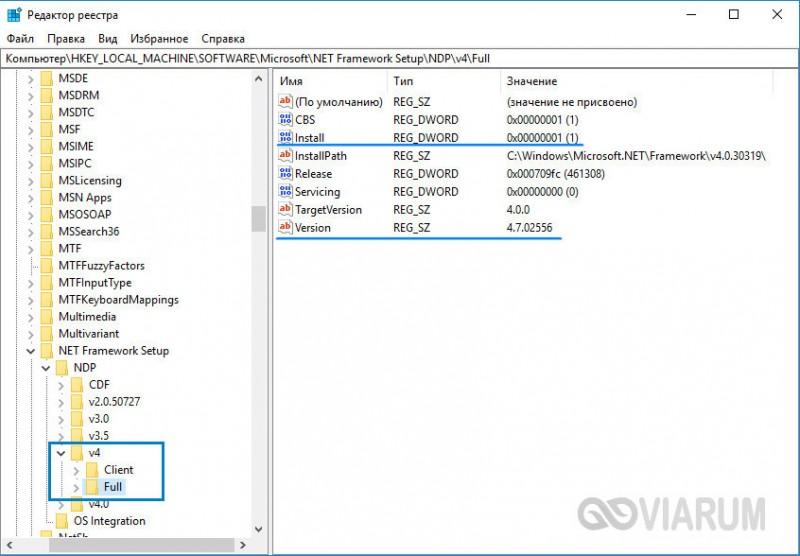Click tree vertical scrollbar down arrow
Viewport: 800px width, 556px height.
pos(258,529)
